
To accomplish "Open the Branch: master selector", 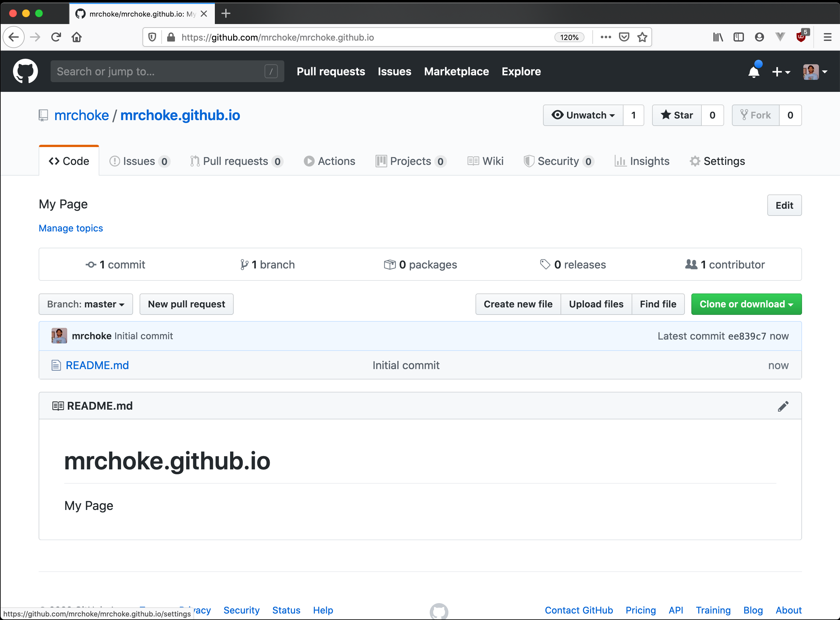I will (x=86, y=304).
